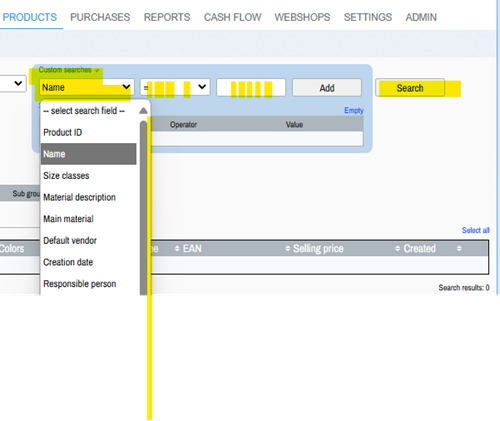Click the Value column header

click(294, 125)
